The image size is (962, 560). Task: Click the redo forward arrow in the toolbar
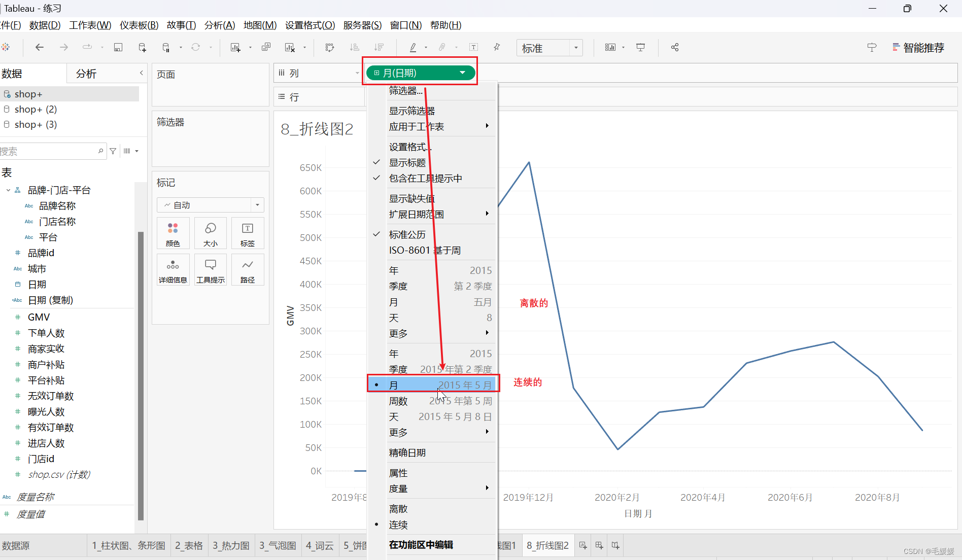point(63,47)
